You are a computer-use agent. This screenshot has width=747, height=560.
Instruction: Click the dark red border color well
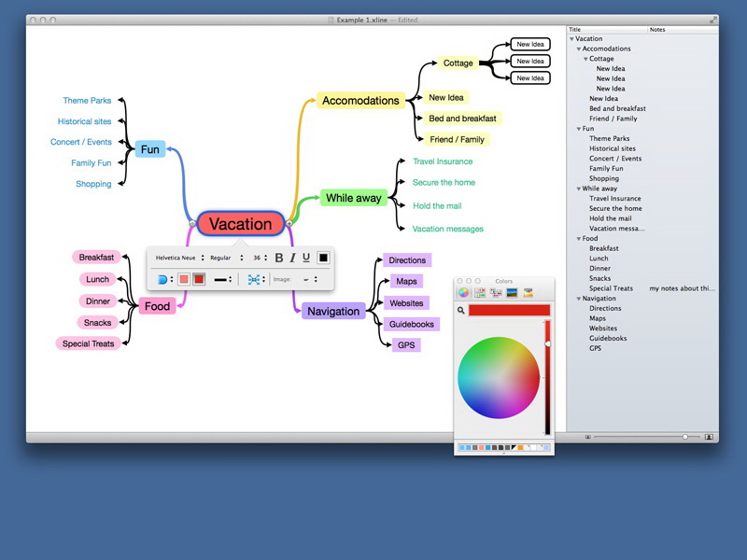(199, 279)
